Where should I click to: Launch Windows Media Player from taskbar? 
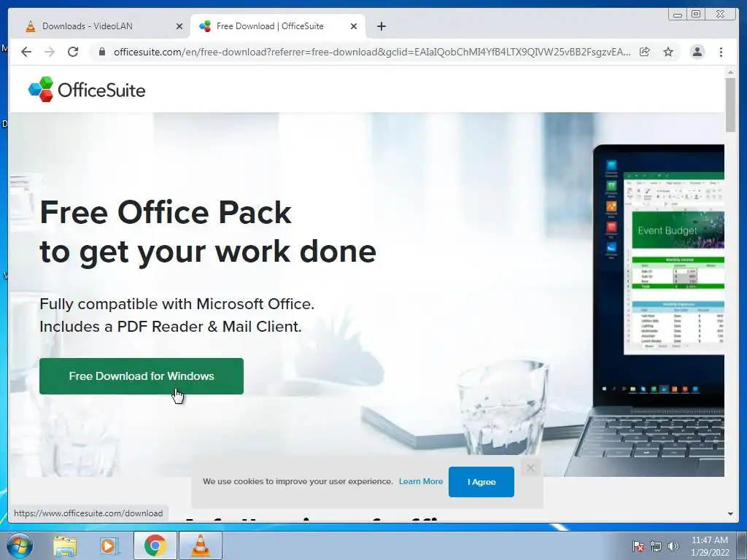coord(109,545)
